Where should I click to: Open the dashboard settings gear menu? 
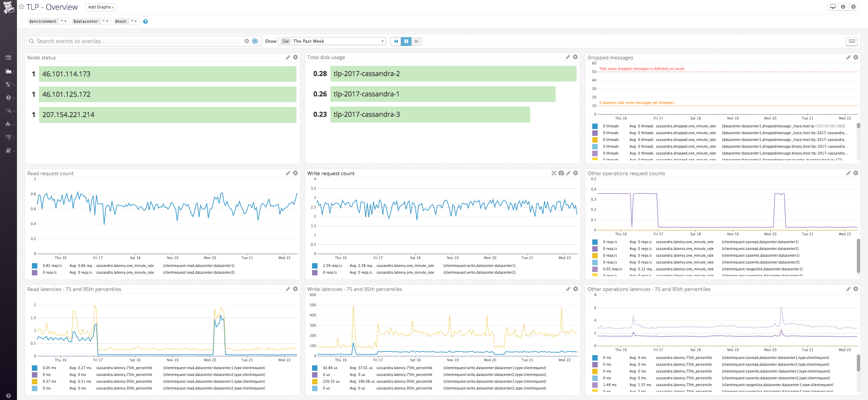click(x=853, y=6)
